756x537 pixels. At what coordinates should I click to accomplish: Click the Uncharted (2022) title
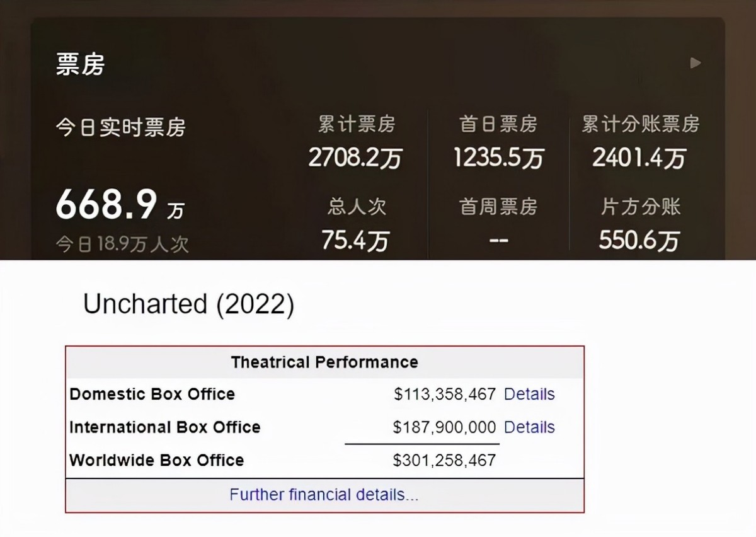pyautogui.click(x=189, y=304)
